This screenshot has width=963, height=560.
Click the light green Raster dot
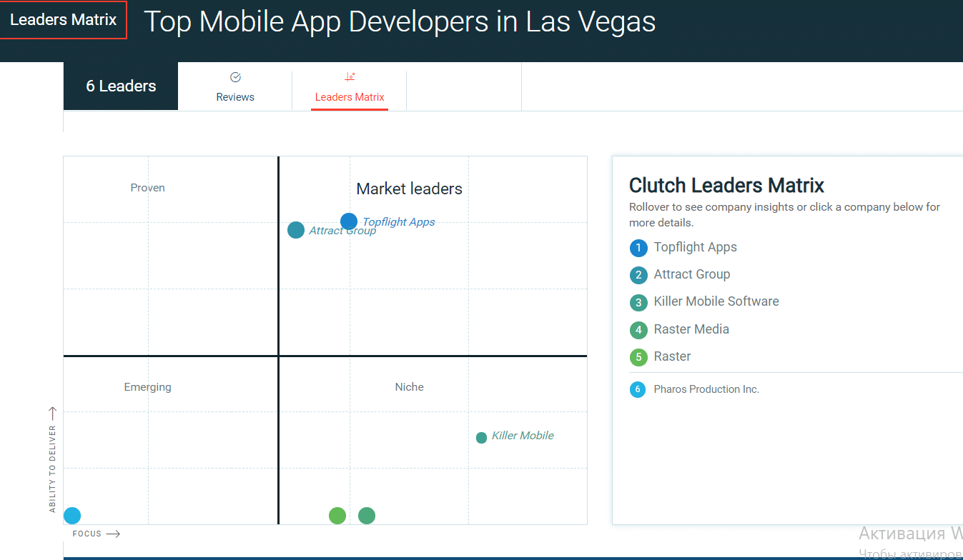click(337, 516)
